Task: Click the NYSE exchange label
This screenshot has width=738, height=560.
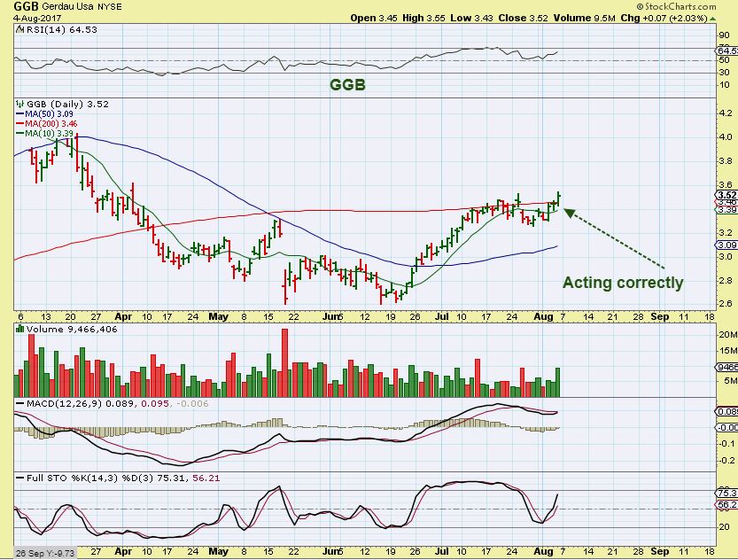Action: (x=110, y=6)
